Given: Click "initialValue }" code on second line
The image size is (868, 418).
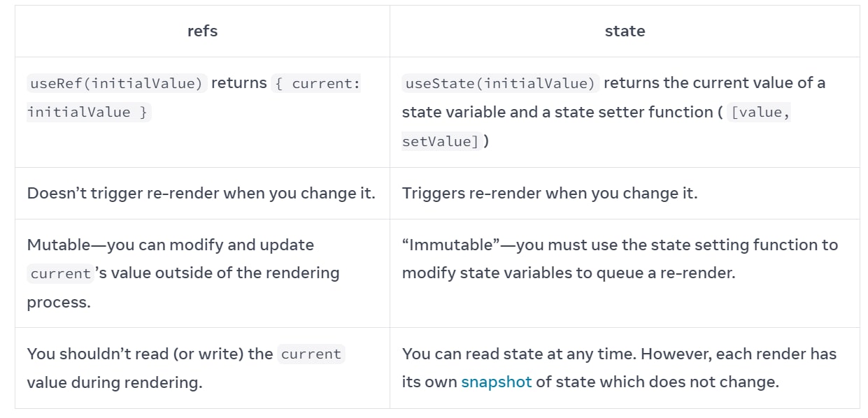Looking at the screenshot, I should [88, 113].
